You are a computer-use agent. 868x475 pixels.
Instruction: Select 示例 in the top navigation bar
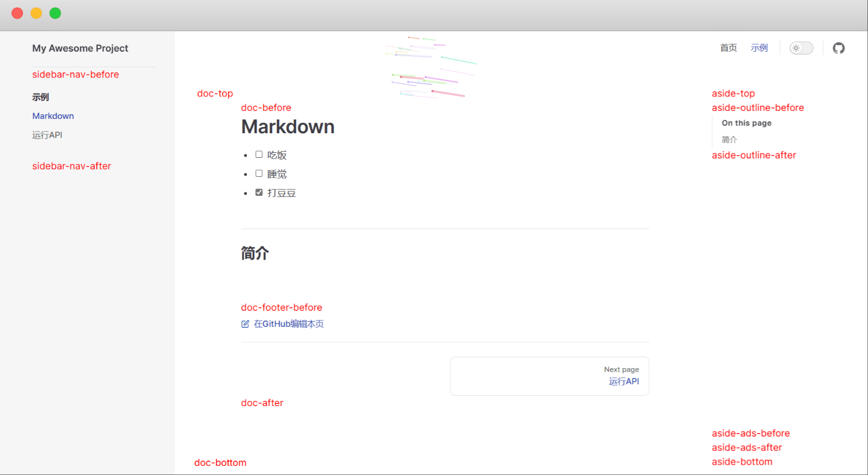(759, 48)
